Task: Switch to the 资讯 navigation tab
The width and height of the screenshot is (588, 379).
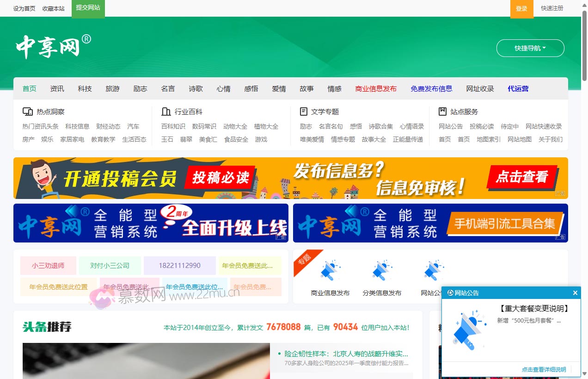Action: click(x=56, y=88)
